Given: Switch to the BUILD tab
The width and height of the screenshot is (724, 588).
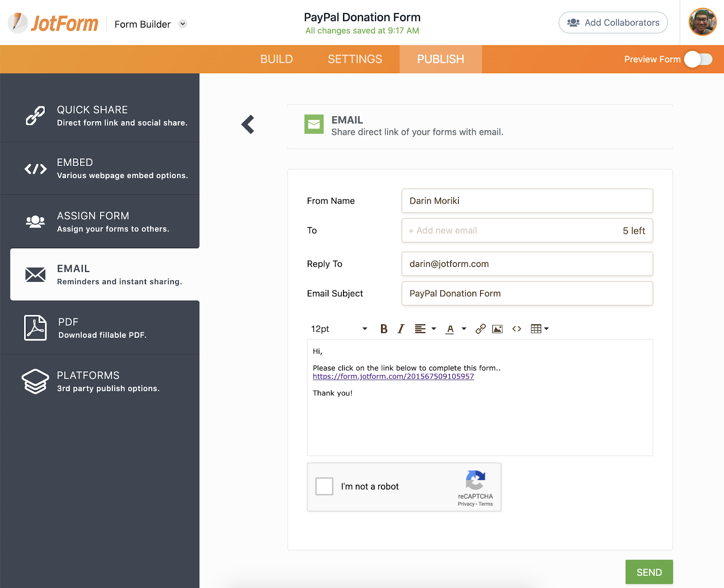Looking at the screenshot, I should point(276,59).
